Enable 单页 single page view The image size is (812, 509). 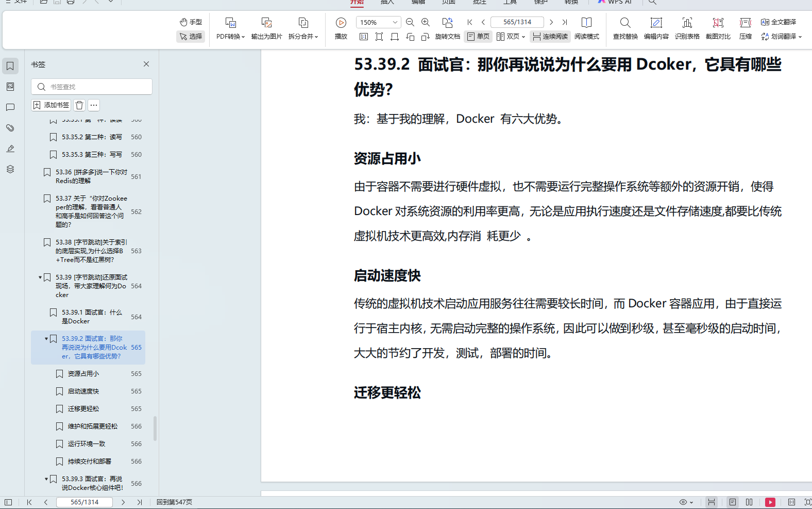pos(478,37)
